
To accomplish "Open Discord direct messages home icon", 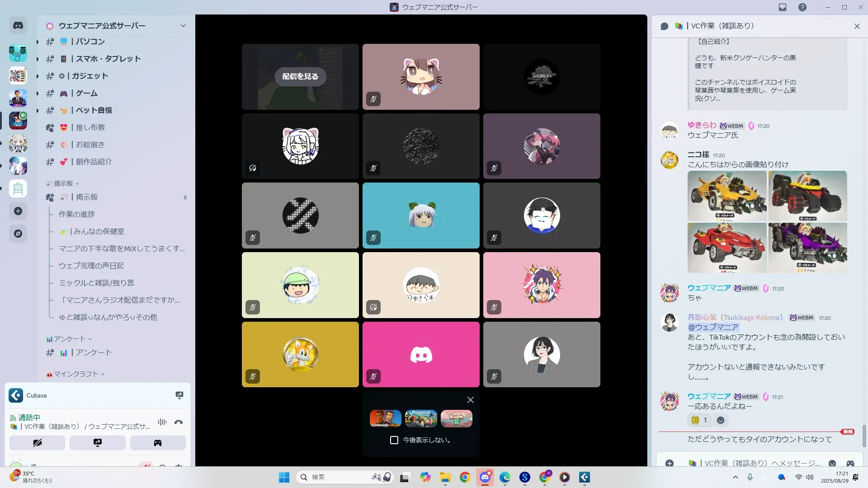I will coord(18,26).
